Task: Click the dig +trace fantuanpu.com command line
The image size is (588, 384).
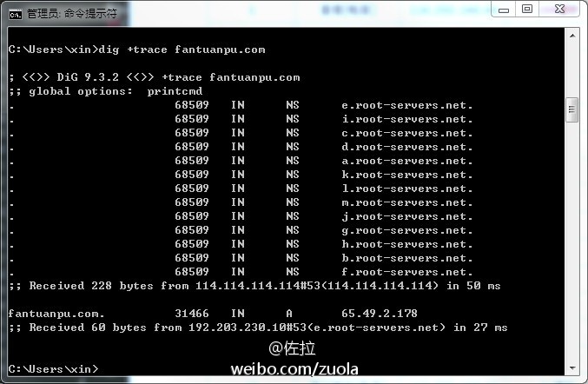Action: (x=137, y=50)
